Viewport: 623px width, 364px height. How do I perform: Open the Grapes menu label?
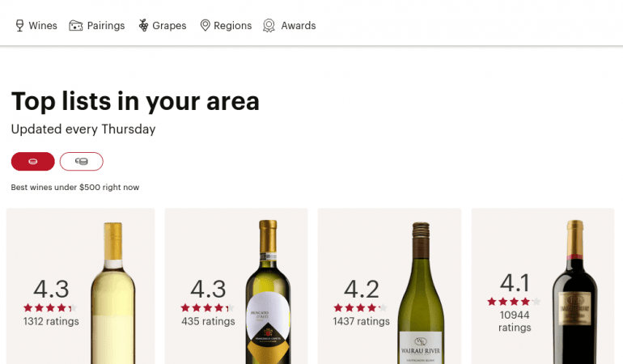(169, 26)
